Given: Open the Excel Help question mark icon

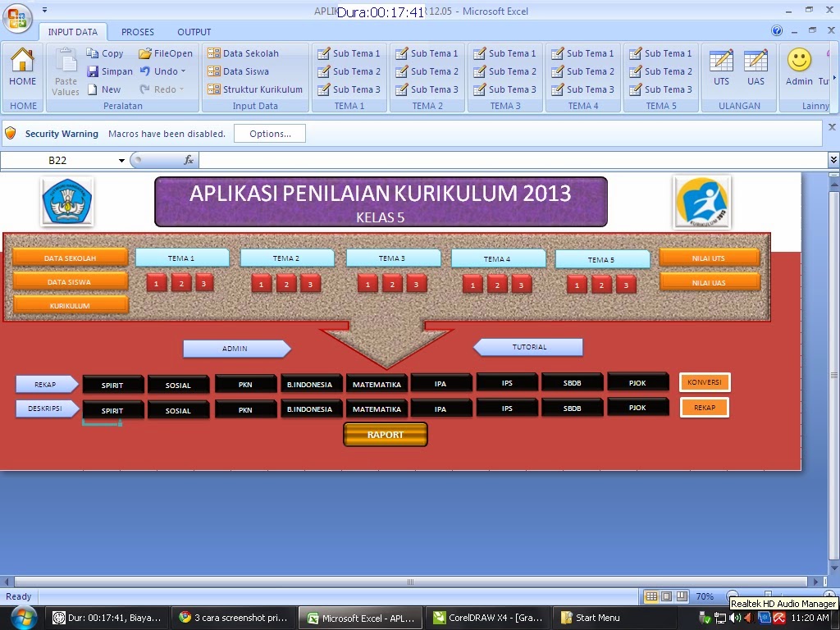Looking at the screenshot, I should pyautogui.click(x=777, y=30).
